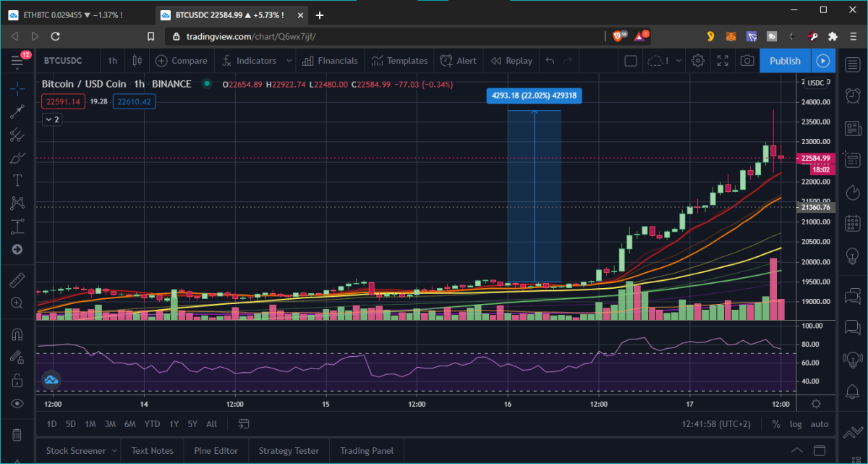
Task: Expand the Indicators favorites dropdown arrow
Action: coord(289,61)
